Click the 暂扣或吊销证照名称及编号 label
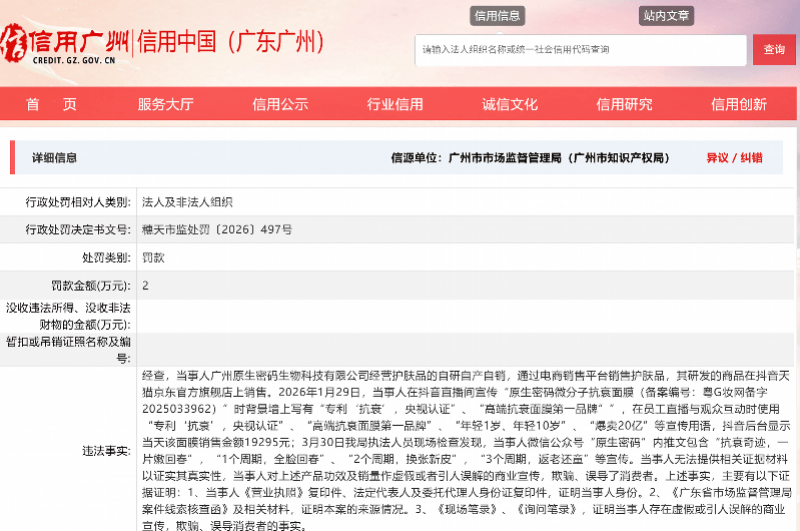Viewport: 800px width, 531px height. point(68,350)
